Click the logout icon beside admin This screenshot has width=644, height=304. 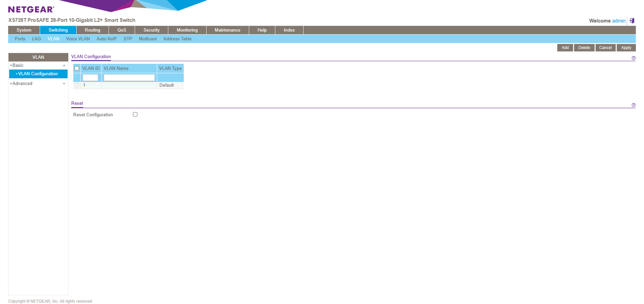[x=632, y=21]
